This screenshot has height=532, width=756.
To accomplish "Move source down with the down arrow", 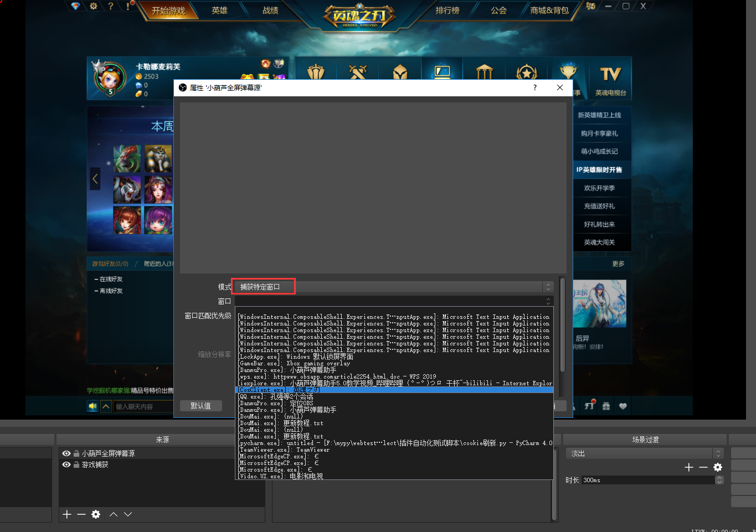I will pyautogui.click(x=128, y=514).
